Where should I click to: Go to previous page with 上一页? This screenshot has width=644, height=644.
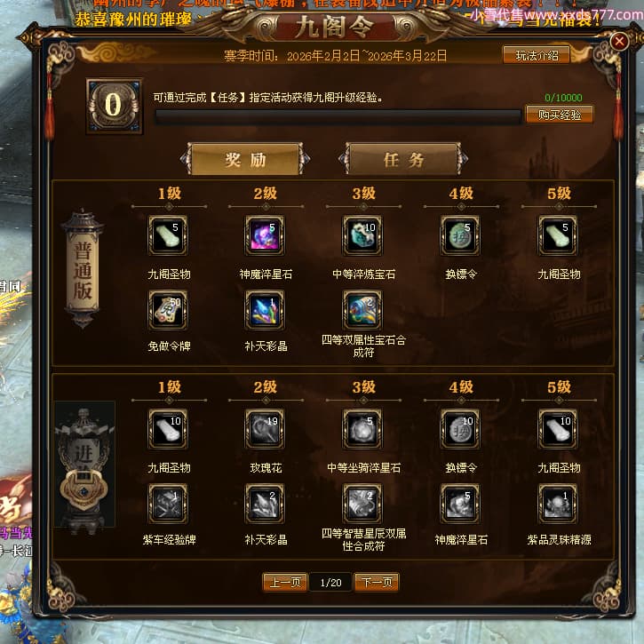(285, 582)
